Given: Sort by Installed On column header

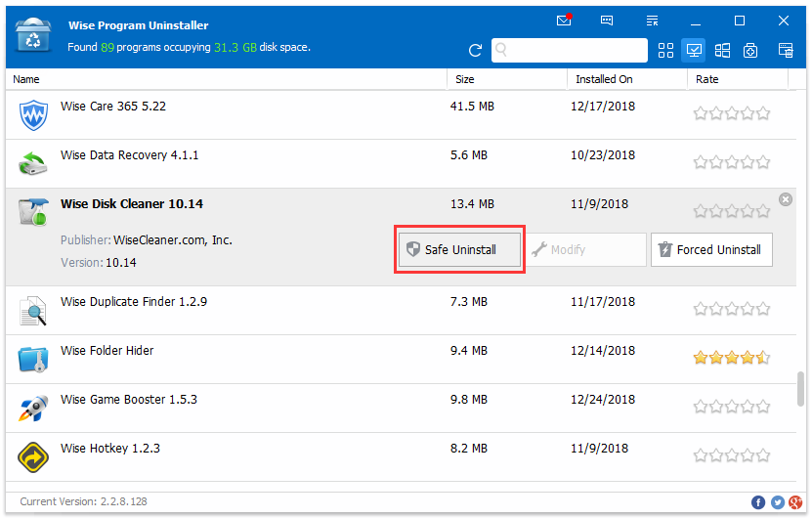Looking at the screenshot, I should (x=627, y=79).
